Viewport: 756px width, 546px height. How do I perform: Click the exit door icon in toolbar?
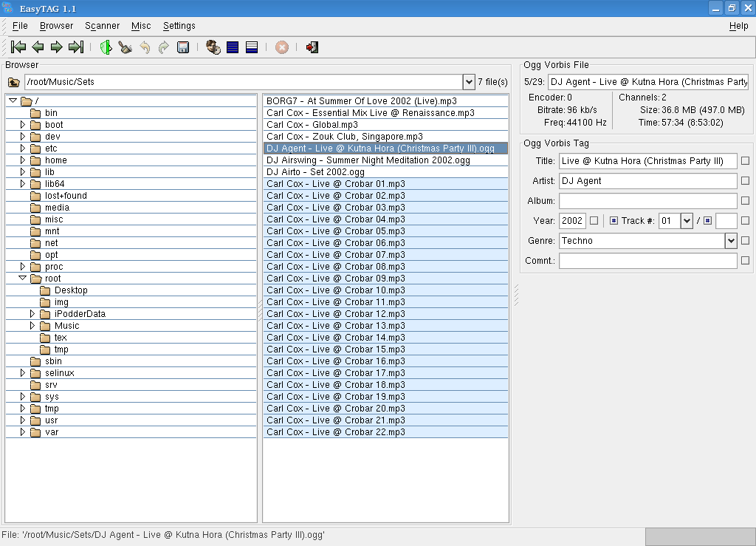(x=312, y=47)
